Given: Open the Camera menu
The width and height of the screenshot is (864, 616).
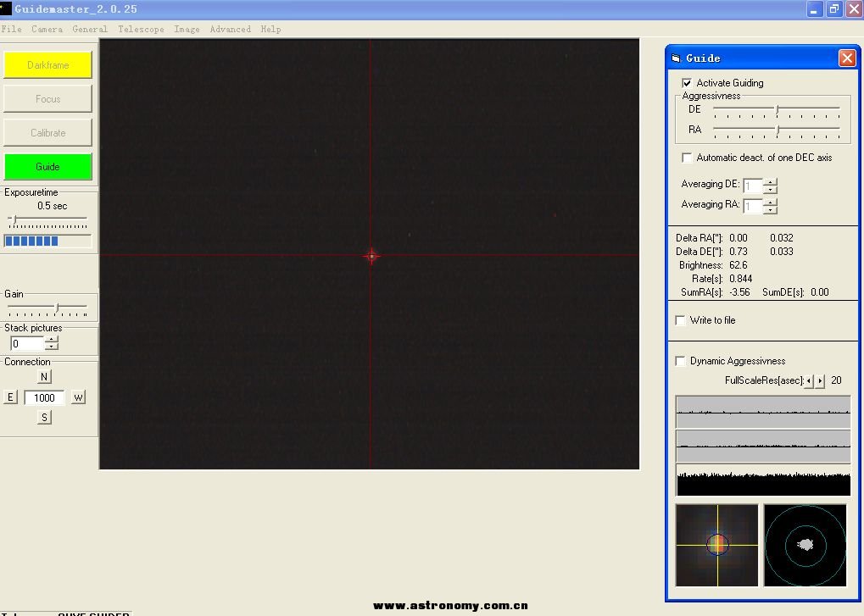Looking at the screenshot, I should 47,29.
